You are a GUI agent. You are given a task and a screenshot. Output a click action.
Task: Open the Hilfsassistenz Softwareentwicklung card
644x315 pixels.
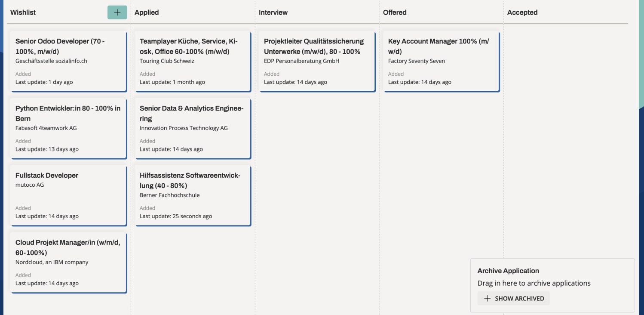point(193,195)
